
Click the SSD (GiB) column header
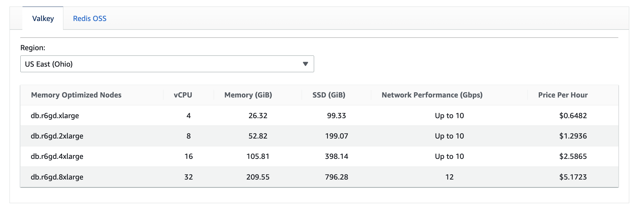point(329,95)
